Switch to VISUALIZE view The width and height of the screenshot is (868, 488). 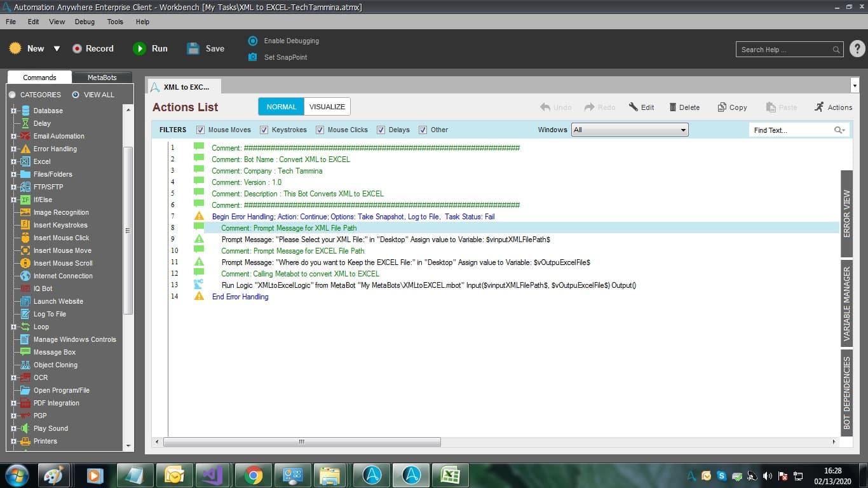327,107
